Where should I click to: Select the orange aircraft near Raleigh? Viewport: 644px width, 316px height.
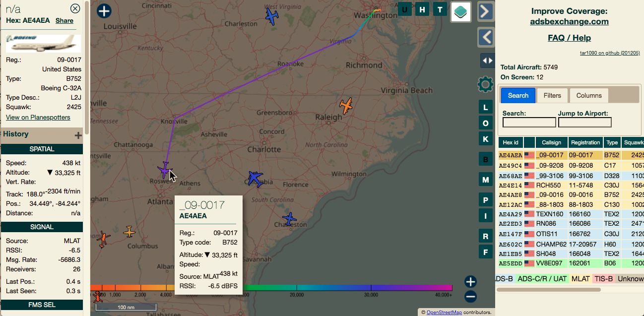click(x=346, y=106)
